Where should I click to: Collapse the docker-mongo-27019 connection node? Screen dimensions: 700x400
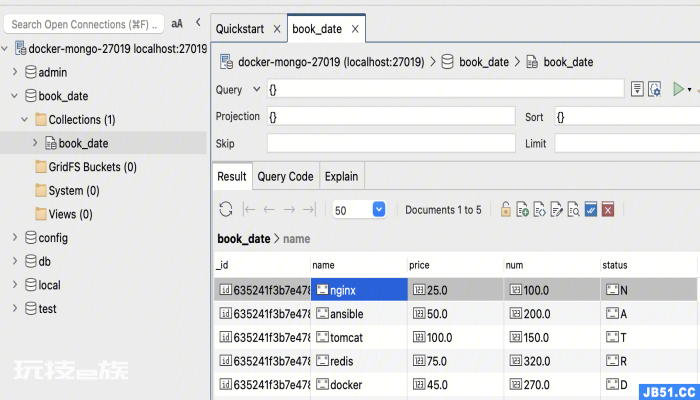(x=5, y=48)
